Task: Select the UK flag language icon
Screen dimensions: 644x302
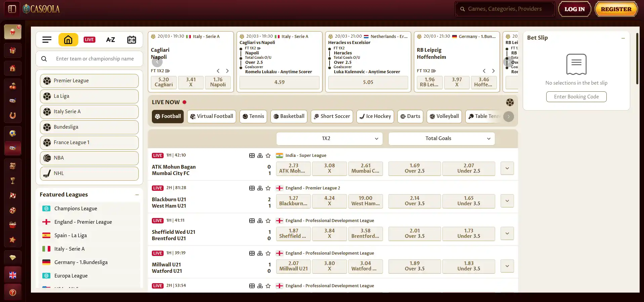Action: click(13, 275)
